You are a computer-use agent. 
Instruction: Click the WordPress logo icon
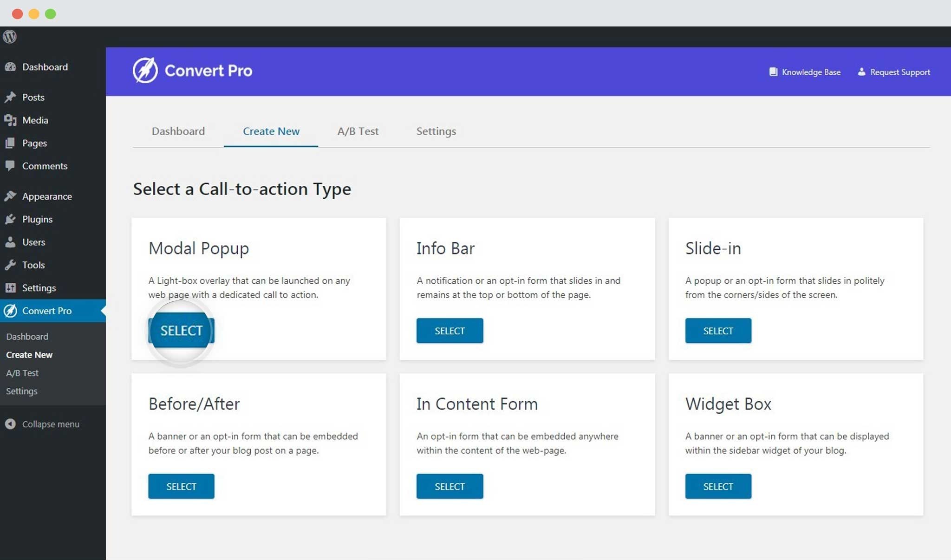pyautogui.click(x=9, y=37)
